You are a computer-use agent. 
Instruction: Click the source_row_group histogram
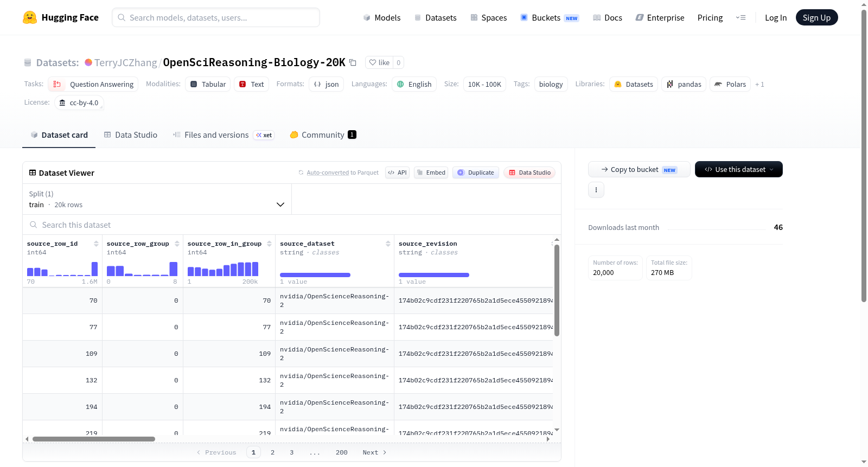(142, 268)
